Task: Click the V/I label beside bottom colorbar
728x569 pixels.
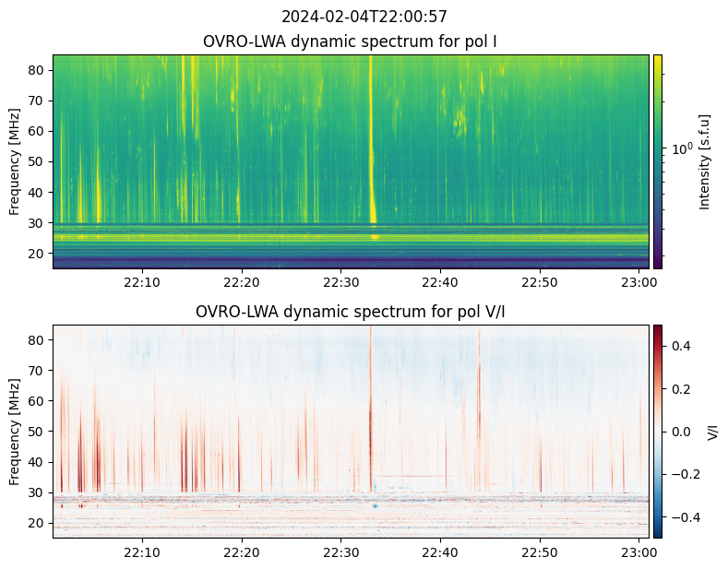Action: click(712, 431)
